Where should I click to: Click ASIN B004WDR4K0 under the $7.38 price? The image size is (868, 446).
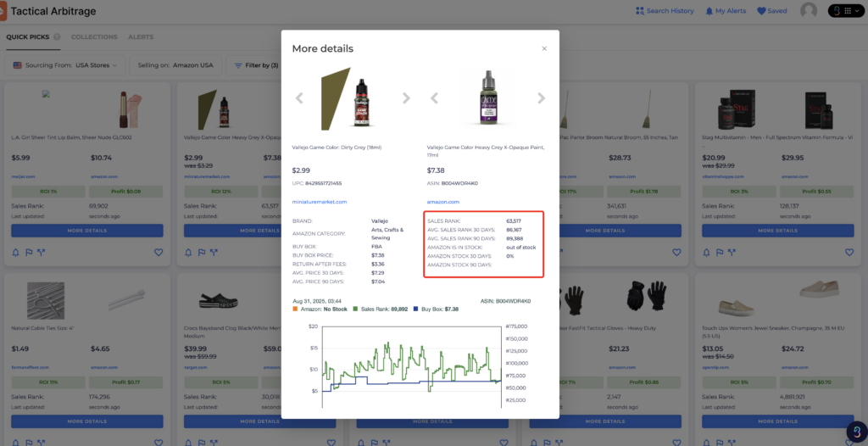453,183
